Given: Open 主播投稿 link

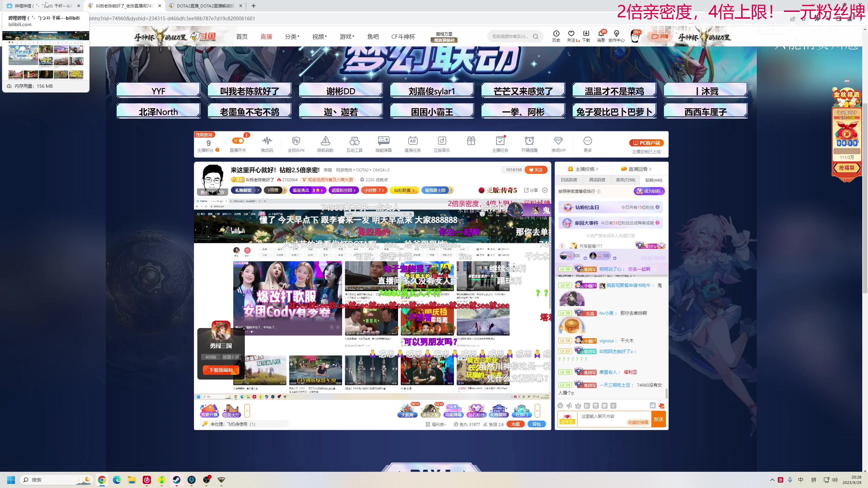Looking at the screenshot, I should click(x=583, y=169).
